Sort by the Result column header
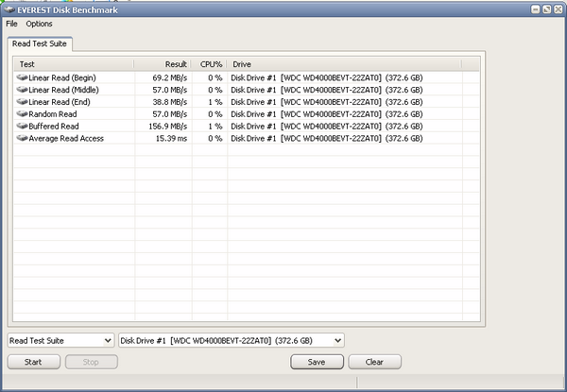Image resolution: width=567 pixels, height=392 pixels. click(163, 64)
